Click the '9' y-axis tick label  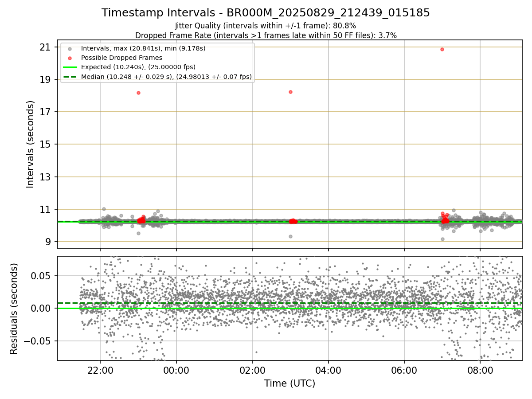pyautogui.click(x=48, y=242)
